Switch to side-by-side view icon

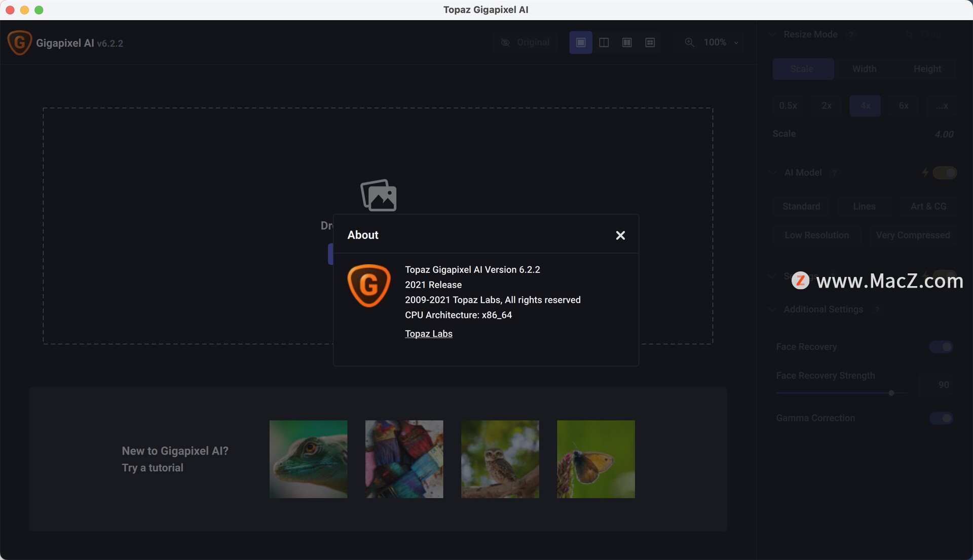pyautogui.click(x=627, y=43)
